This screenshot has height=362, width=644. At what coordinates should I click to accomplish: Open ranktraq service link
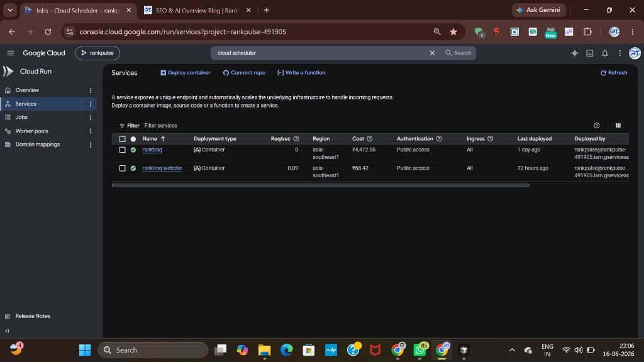pyautogui.click(x=152, y=150)
